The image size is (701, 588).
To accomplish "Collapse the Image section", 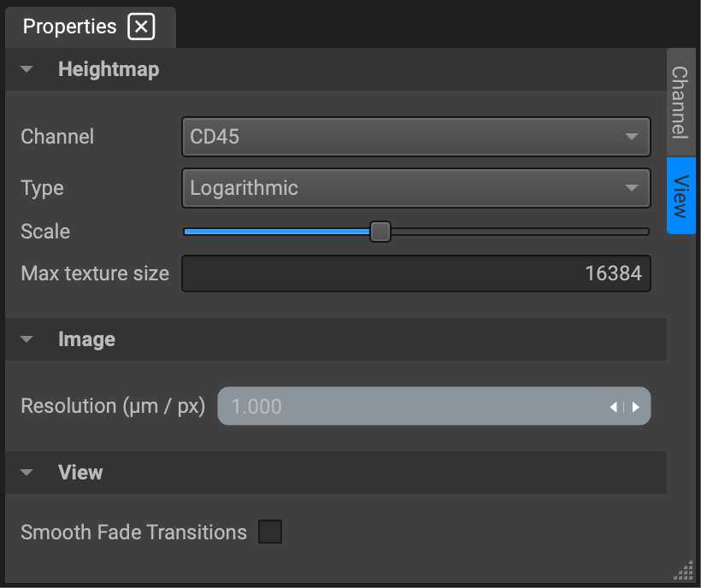I will pyautogui.click(x=27, y=339).
